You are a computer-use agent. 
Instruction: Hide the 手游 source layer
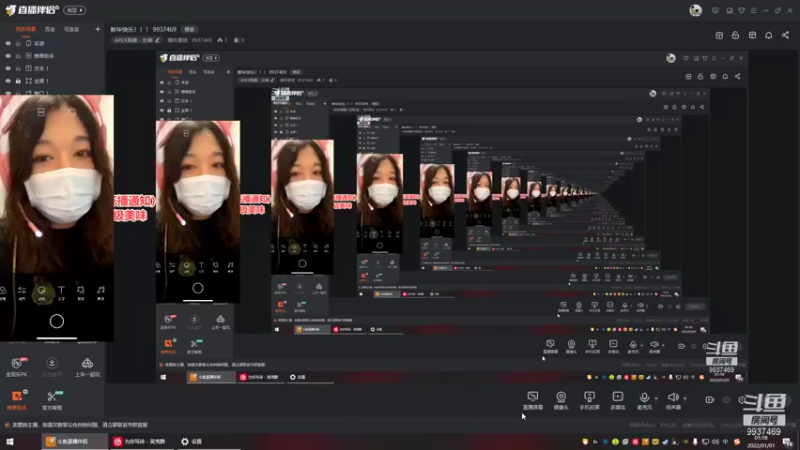(x=8, y=43)
